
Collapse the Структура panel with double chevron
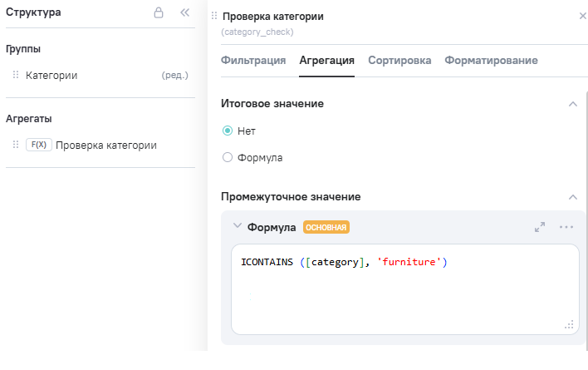click(x=184, y=13)
